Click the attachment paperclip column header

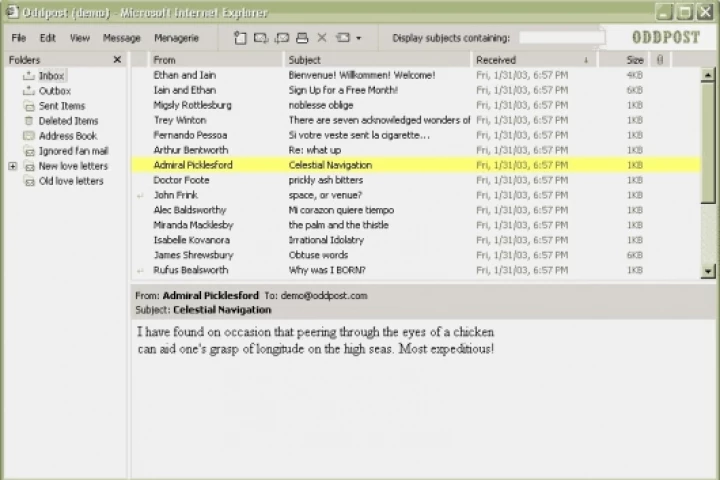tap(660, 59)
